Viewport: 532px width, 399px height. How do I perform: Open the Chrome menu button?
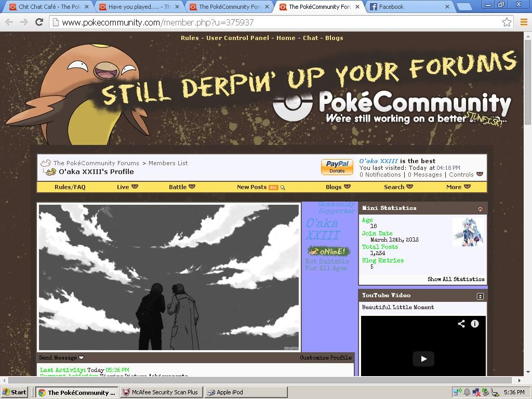tap(524, 22)
